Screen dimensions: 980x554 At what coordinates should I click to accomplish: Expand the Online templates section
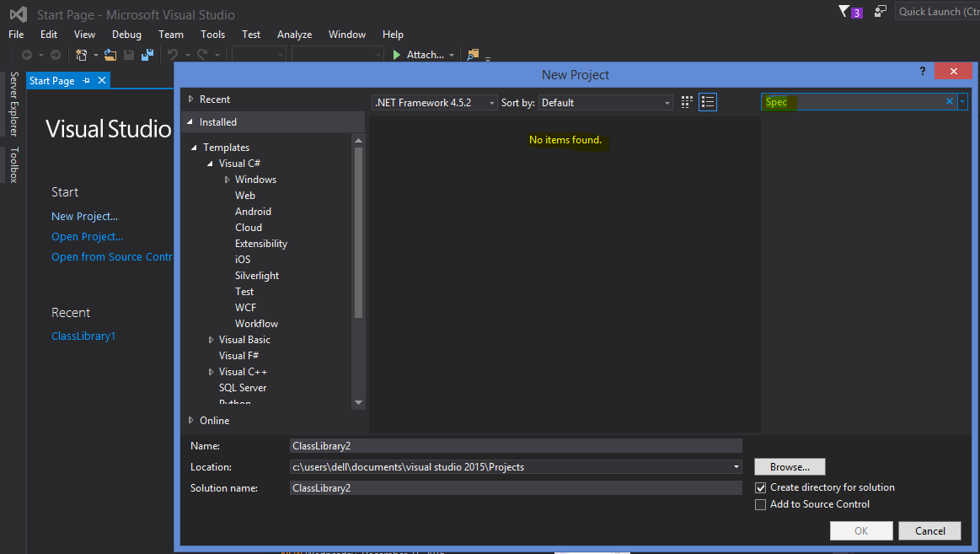(190, 420)
